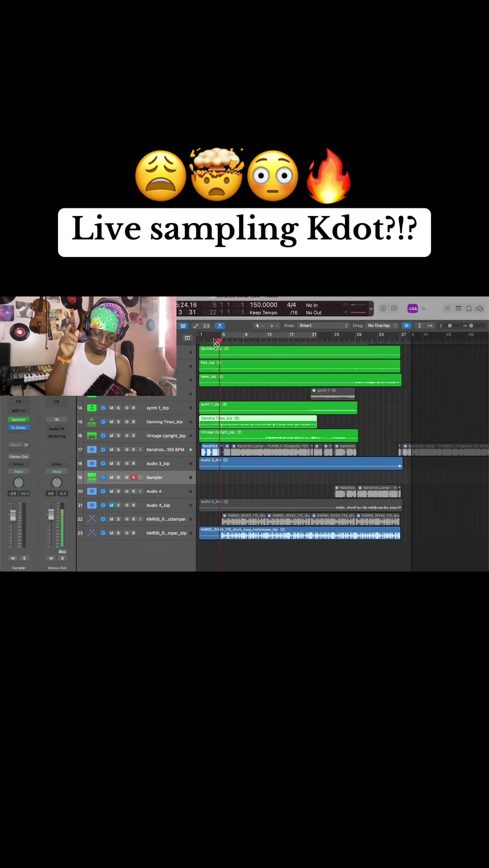Unmute the Audio 4_bip track
Viewport: 489px width, 868px height.
112,505
